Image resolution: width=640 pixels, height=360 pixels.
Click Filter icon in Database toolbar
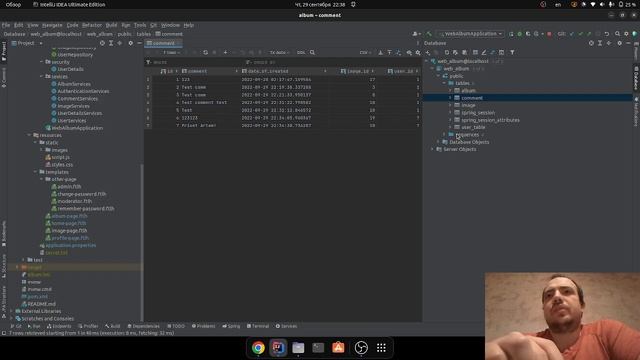[x=512, y=52]
